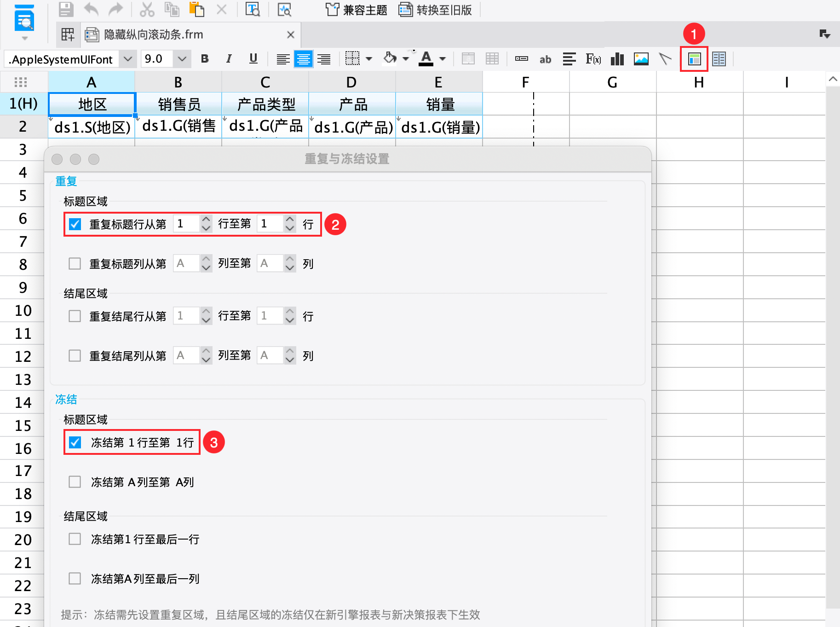
Task: Click the unmerge cells icon
Action: tap(492, 58)
